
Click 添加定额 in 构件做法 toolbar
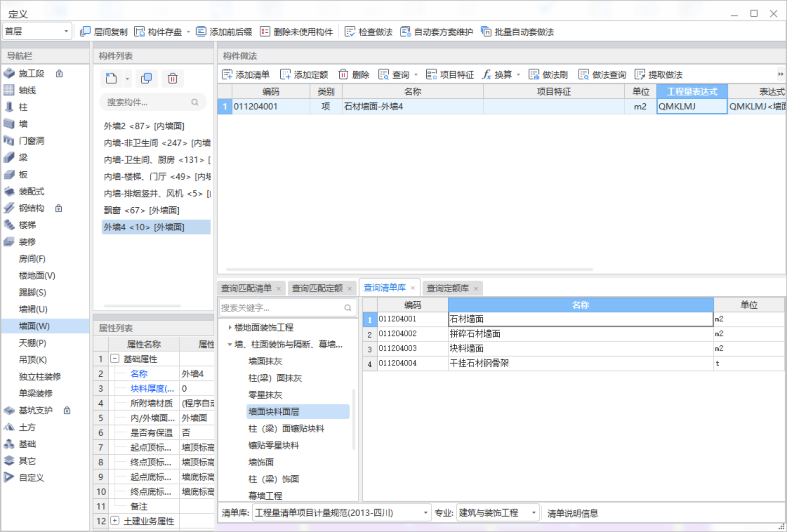click(304, 74)
